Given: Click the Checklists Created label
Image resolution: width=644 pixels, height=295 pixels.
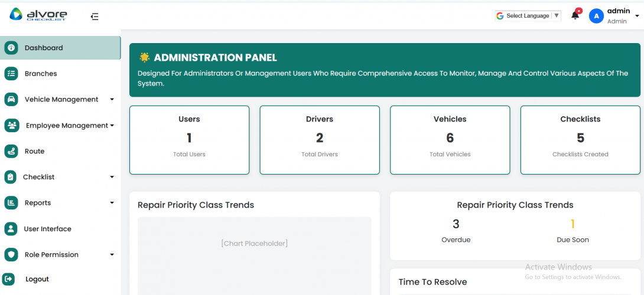Looking at the screenshot, I should click(x=580, y=154).
